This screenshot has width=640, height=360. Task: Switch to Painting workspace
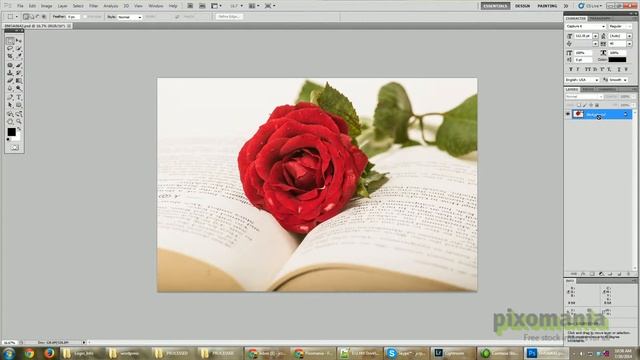point(547,6)
